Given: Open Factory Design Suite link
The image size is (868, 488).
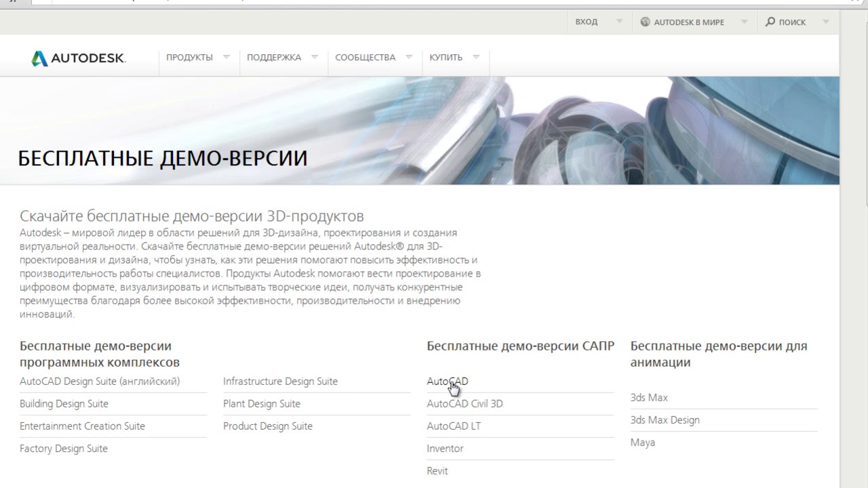Looking at the screenshot, I should [x=64, y=449].
